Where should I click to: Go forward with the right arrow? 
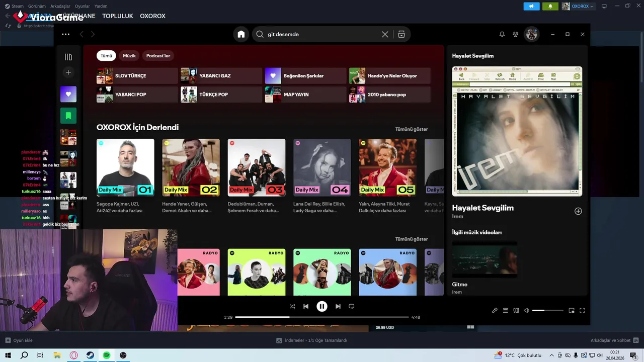(93, 34)
